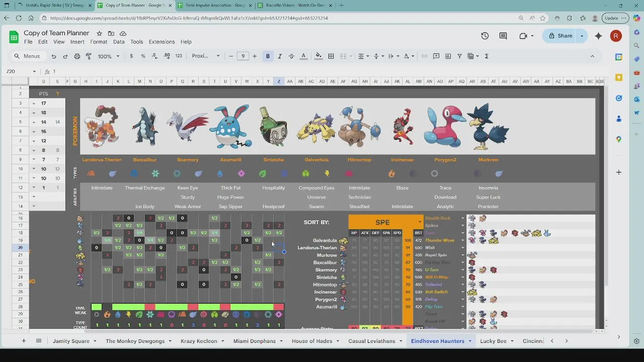Open the Share options arrow
The image size is (644, 362).
(x=582, y=36)
